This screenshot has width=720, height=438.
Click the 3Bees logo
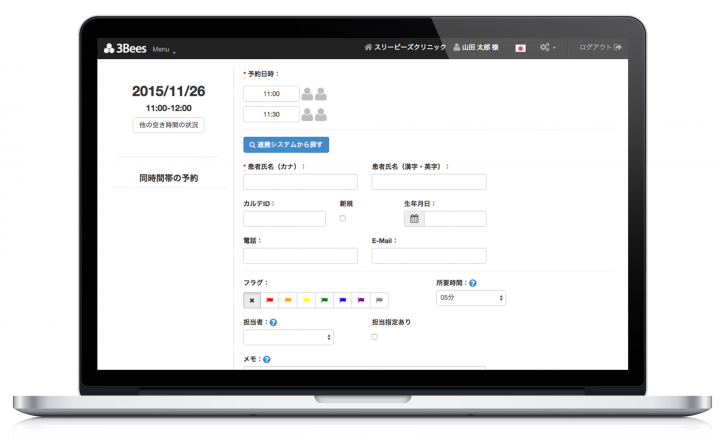(x=125, y=48)
